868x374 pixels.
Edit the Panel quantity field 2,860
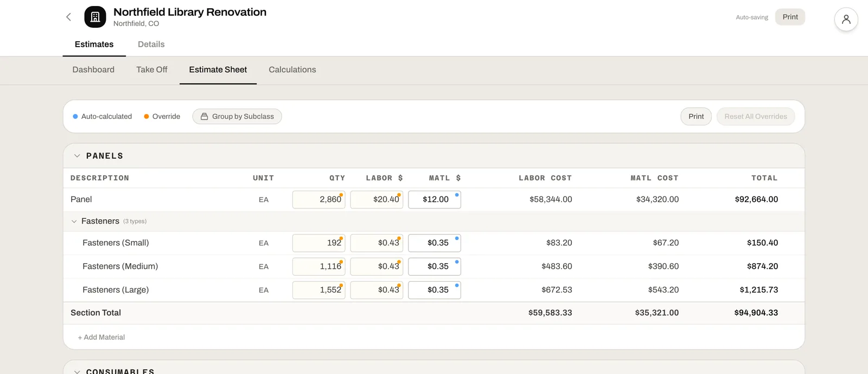319,200
